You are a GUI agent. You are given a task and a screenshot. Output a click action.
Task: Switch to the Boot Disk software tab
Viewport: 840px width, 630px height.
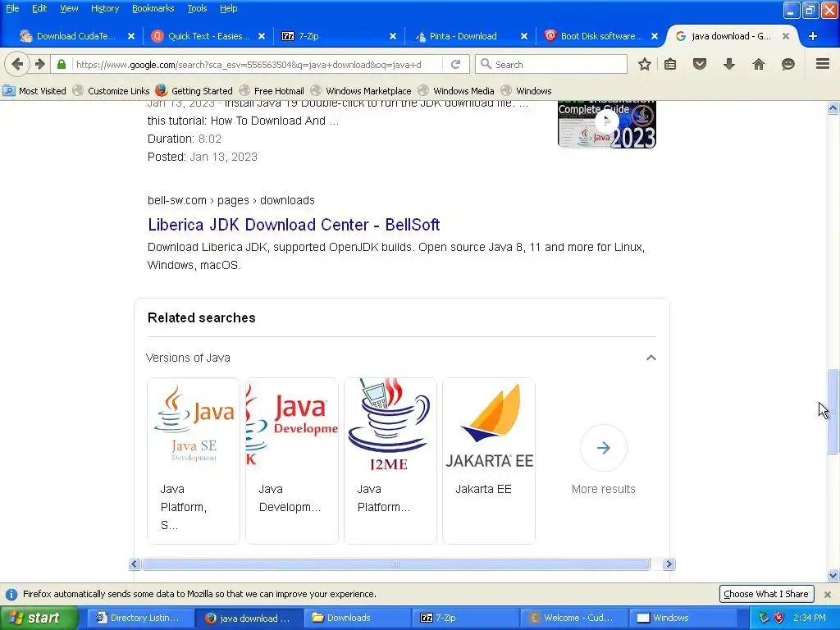[x=600, y=36]
